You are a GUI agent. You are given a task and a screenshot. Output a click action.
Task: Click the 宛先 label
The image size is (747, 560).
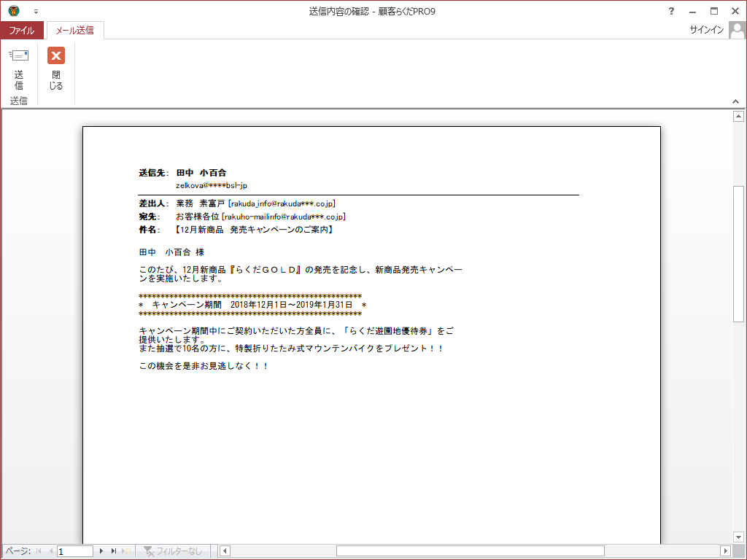(149, 217)
